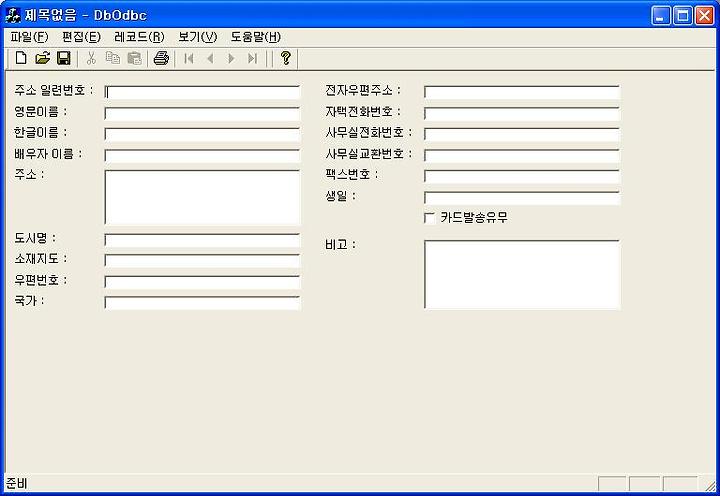The height and width of the screenshot is (496, 720).
Task: Click the 한글이름 input field
Action: click(x=202, y=134)
